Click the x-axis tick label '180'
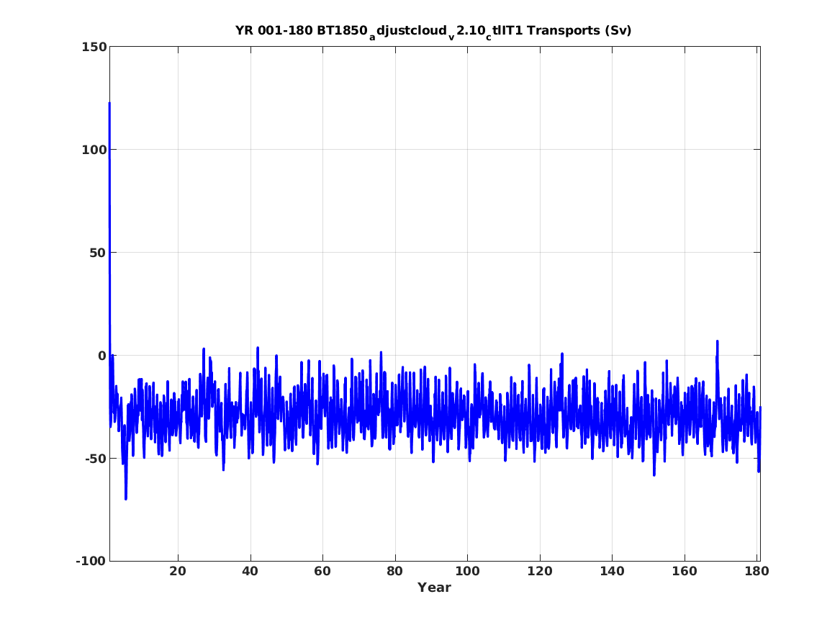840x630 pixels. pyautogui.click(x=757, y=572)
